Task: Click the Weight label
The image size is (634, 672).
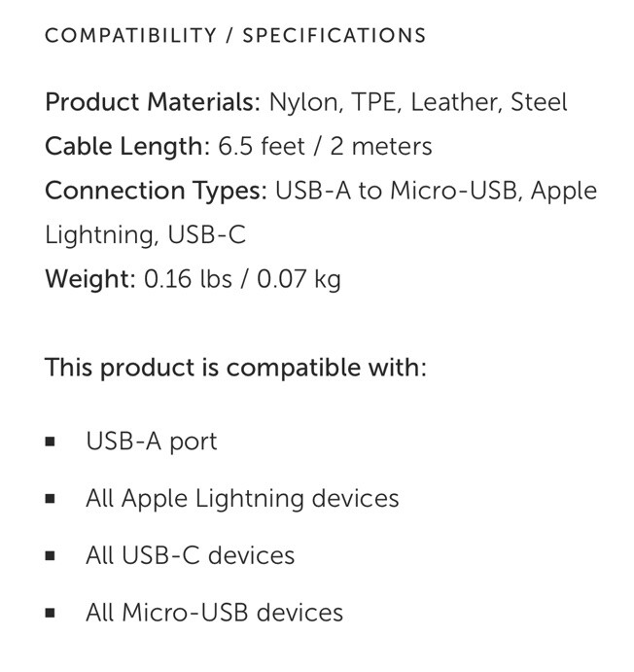Action: coord(90,279)
